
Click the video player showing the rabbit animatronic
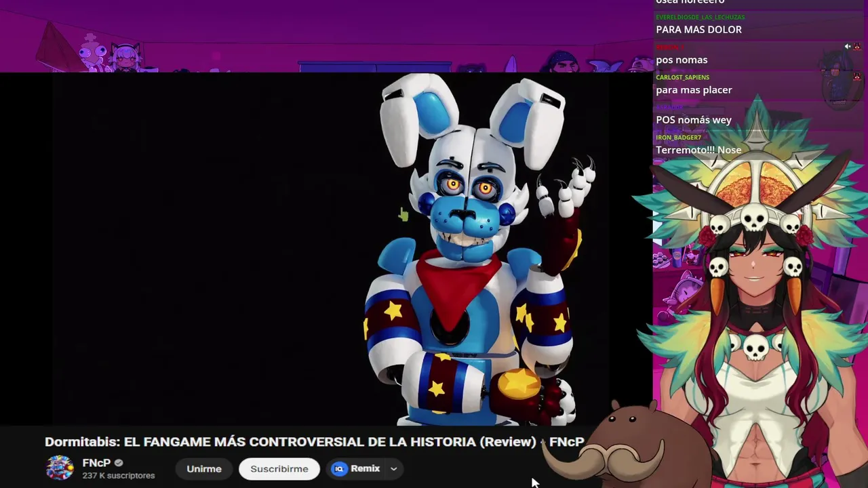tap(325, 249)
